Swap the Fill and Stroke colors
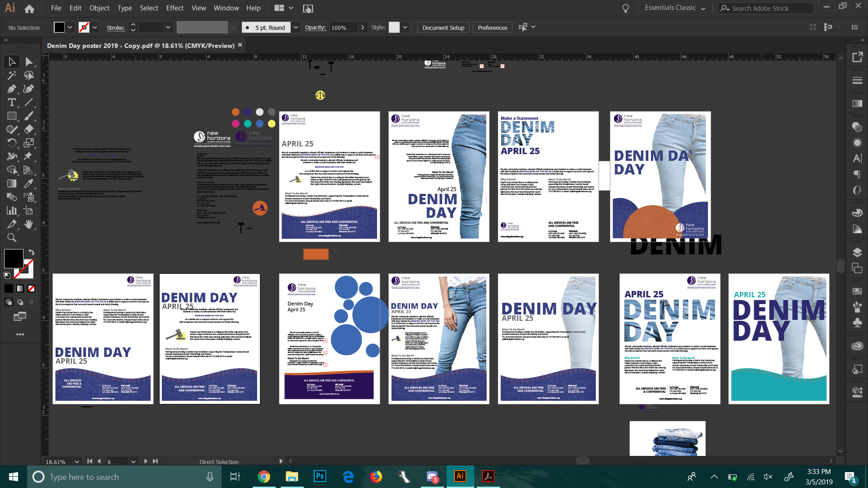The image size is (868, 488). pyautogui.click(x=32, y=252)
